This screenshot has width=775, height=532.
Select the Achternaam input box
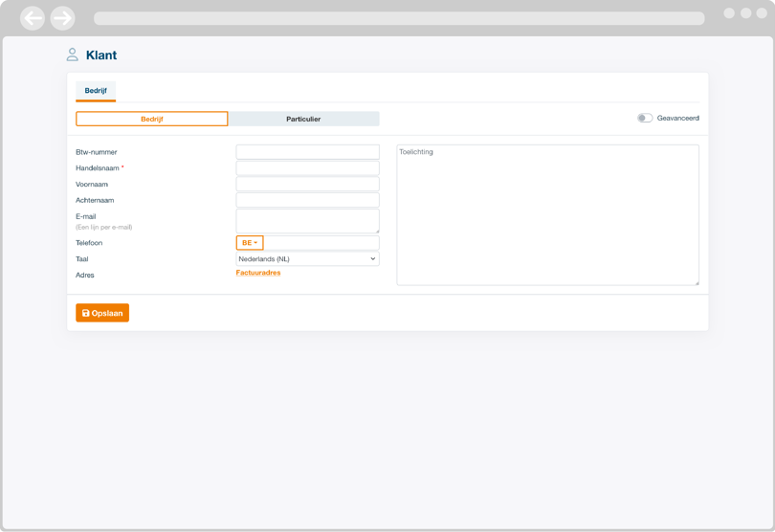[x=307, y=201]
